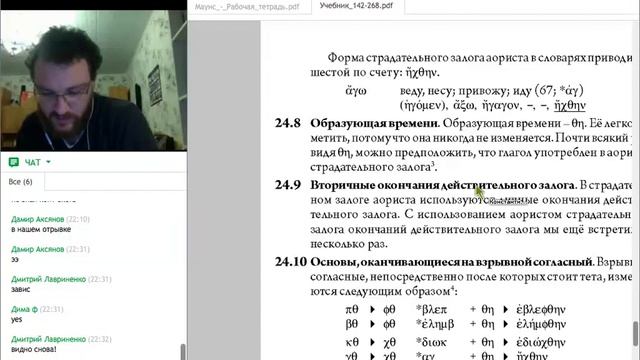Screen dimensions: 640x360
Task: Click the message 'видно снова!'
Action: pos(33,349)
